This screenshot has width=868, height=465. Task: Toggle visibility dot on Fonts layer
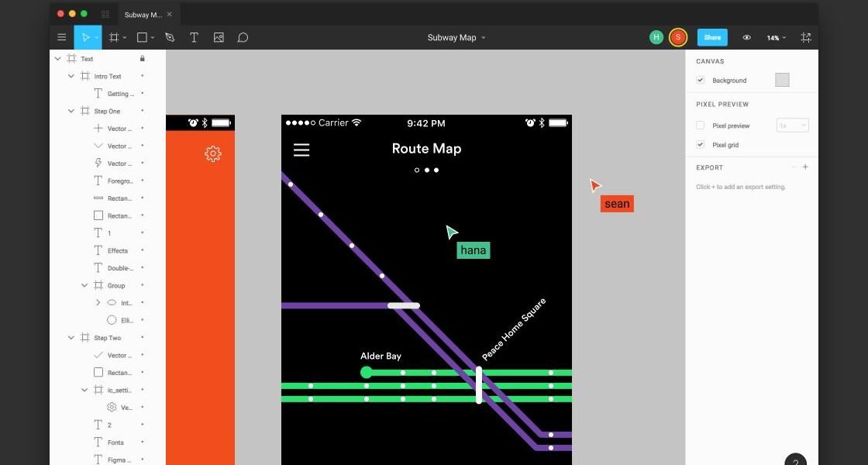143,442
